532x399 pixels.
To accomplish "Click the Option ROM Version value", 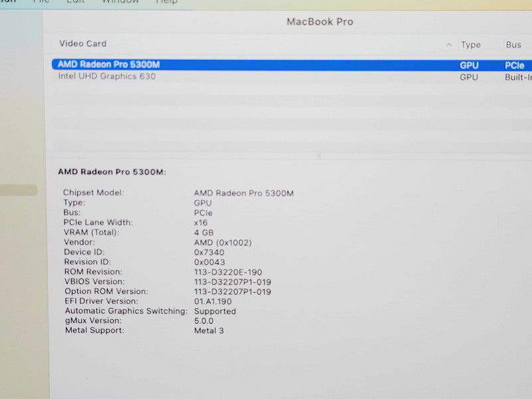I will coord(232,292).
